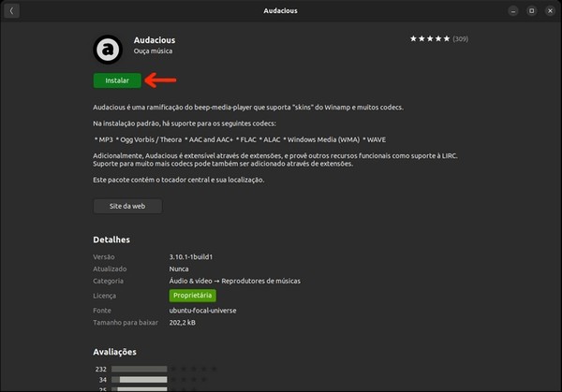Click the Detalhes section heading
This screenshot has width=562, height=392.
tap(111, 240)
